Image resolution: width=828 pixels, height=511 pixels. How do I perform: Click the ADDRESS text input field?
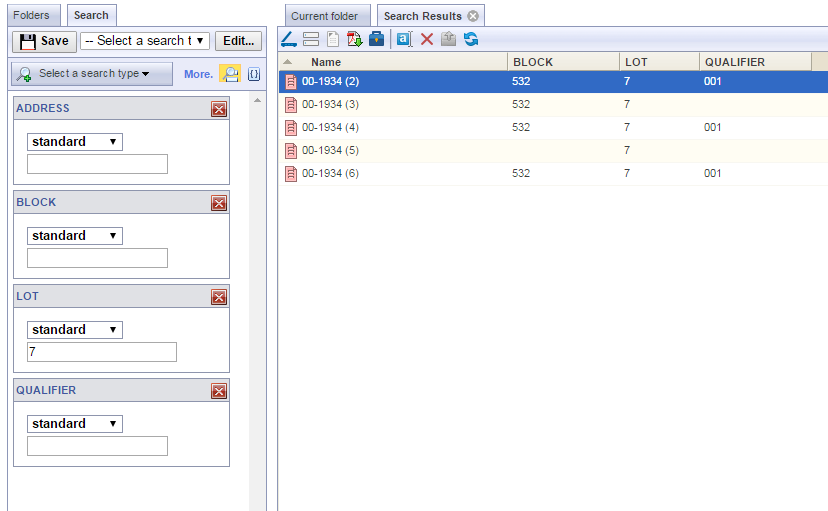[x=98, y=164]
